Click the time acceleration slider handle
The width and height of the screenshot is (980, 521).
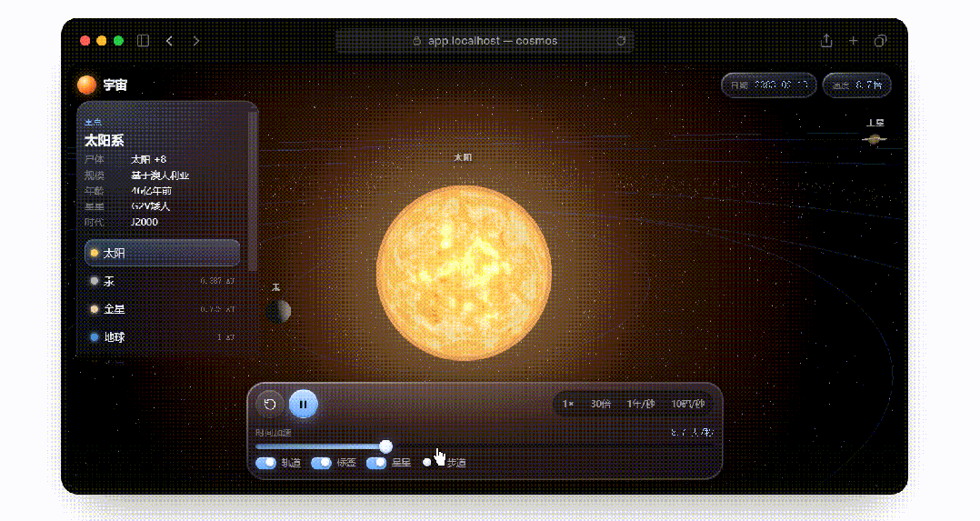385,446
